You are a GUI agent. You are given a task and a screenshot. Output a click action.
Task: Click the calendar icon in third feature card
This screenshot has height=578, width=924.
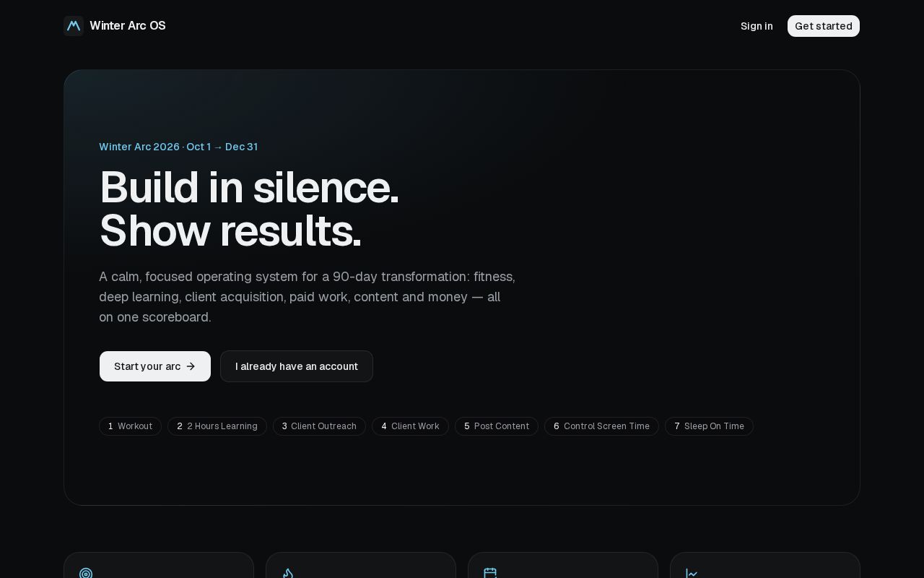click(490, 574)
